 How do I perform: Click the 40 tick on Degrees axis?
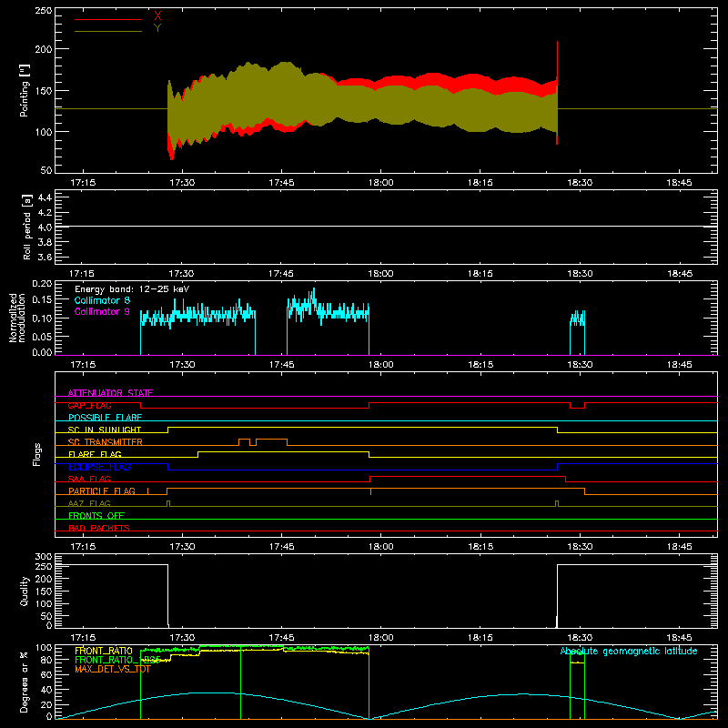pyautogui.click(x=46, y=690)
